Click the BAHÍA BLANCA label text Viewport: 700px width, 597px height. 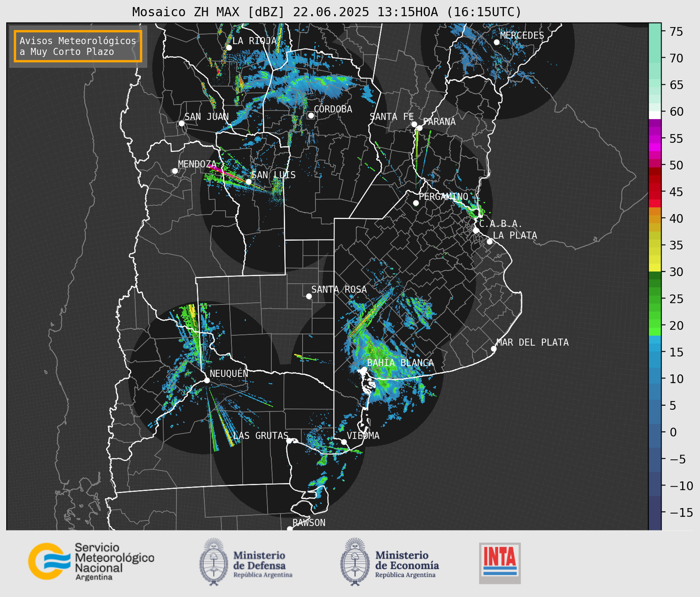point(400,363)
